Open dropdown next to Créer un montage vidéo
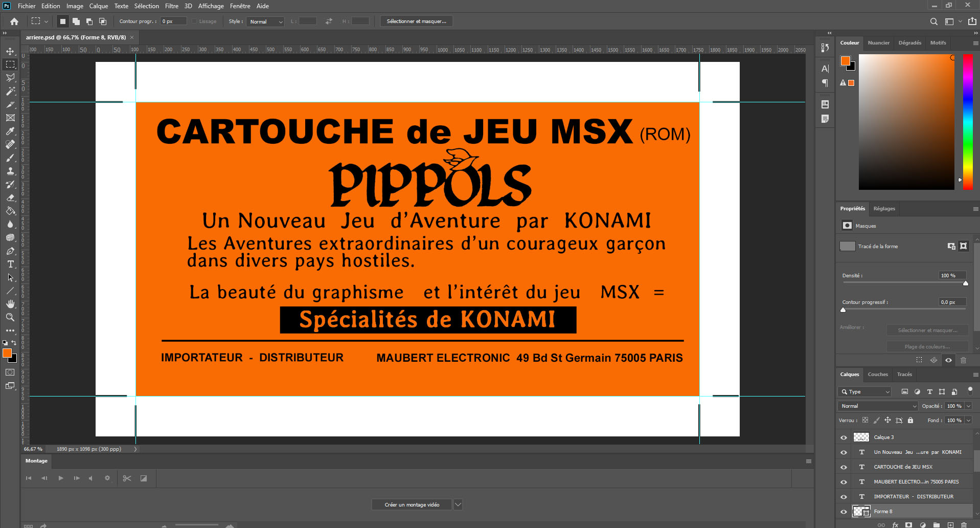 458,504
